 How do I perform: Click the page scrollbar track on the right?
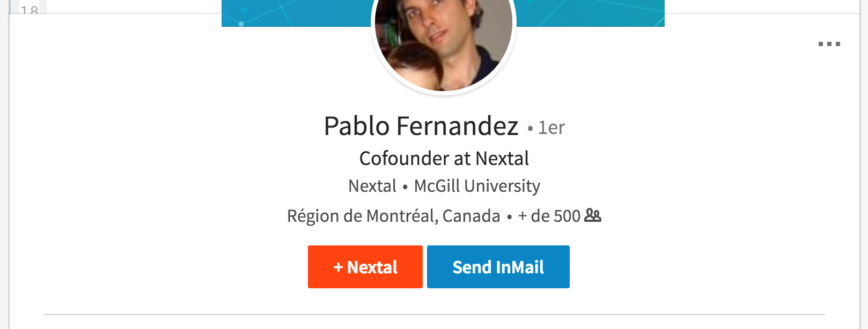coord(865,161)
